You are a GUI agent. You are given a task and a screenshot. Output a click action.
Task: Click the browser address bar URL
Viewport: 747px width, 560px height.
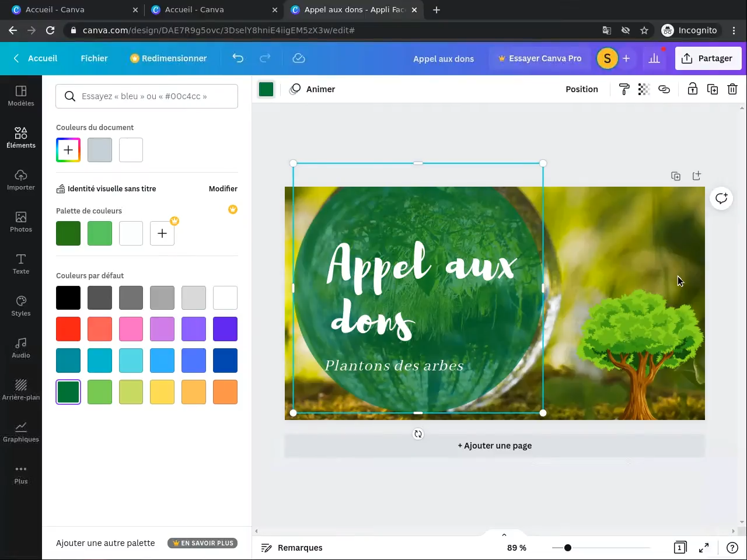coord(219,30)
